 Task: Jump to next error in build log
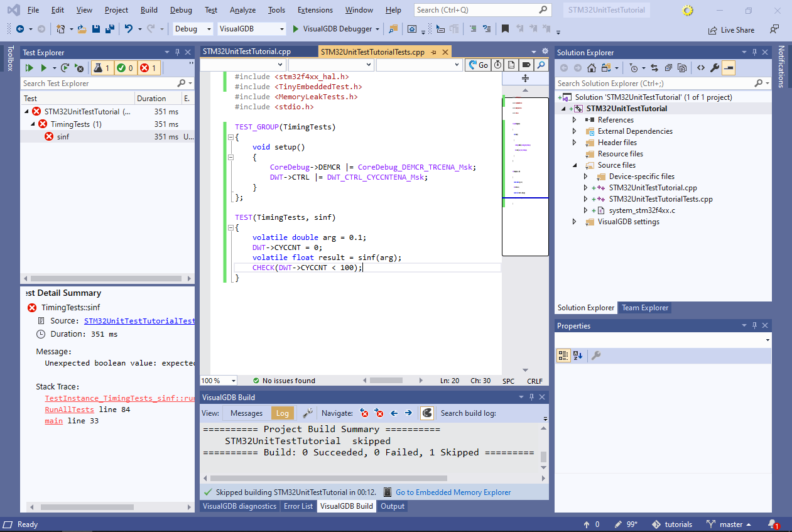[x=379, y=413]
